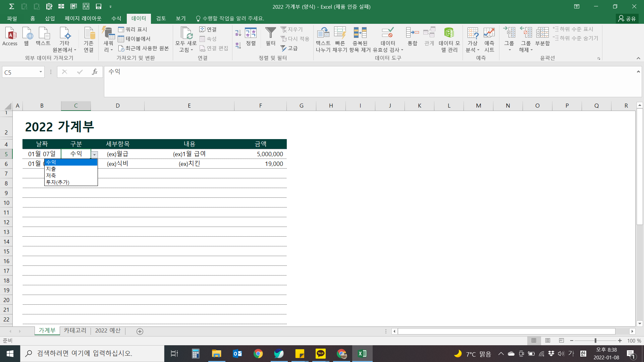Click the 공유 share button
This screenshot has width=644, height=362.
[x=627, y=18]
